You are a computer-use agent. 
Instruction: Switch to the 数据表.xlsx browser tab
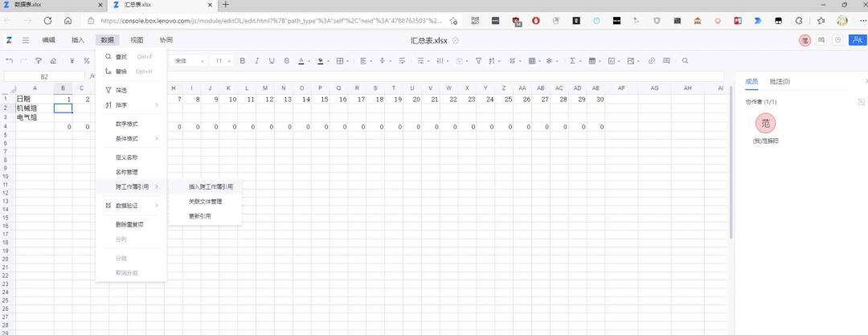pos(53,5)
